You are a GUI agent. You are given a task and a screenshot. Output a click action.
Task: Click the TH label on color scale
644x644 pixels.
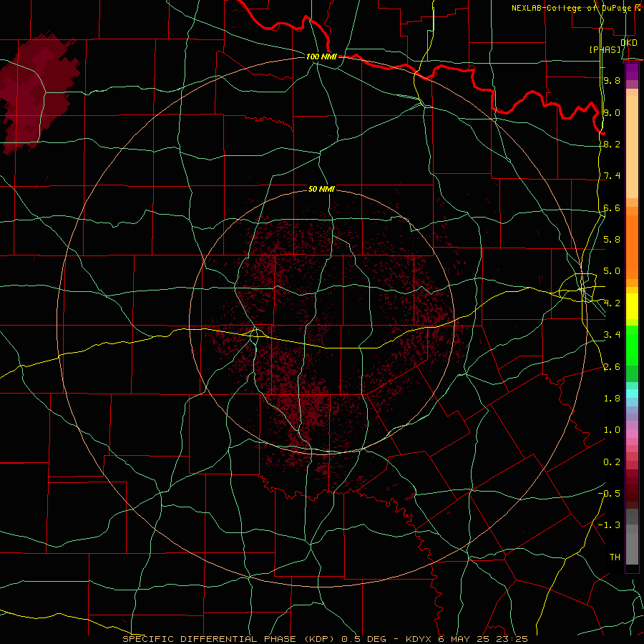click(x=615, y=557)
